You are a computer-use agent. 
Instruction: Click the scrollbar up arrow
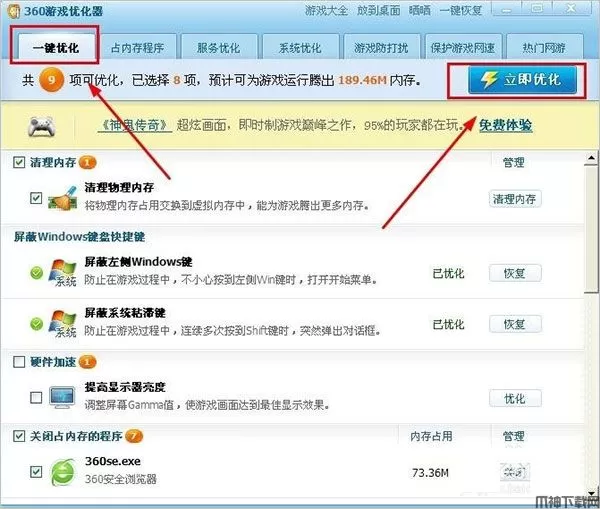click(592, 158)
